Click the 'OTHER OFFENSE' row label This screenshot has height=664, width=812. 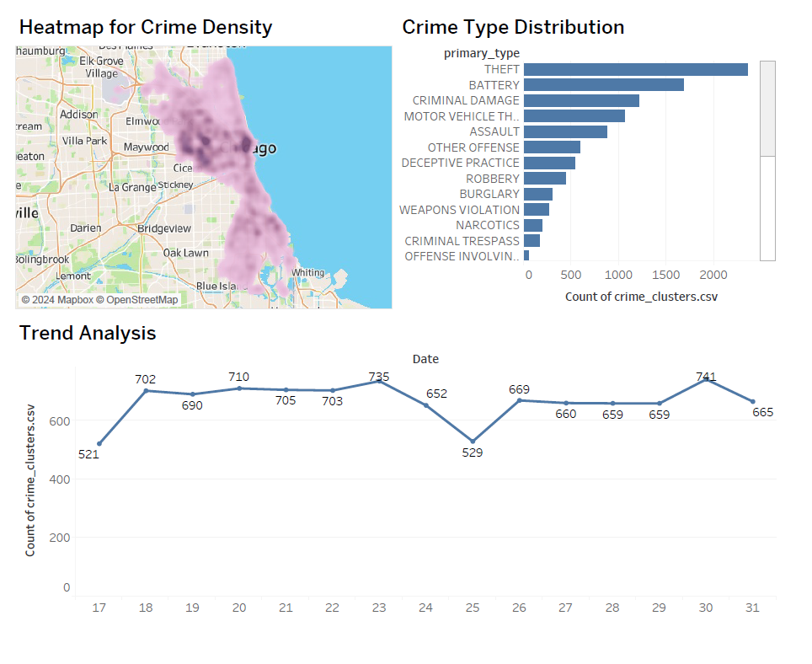(x=473, y=147)
